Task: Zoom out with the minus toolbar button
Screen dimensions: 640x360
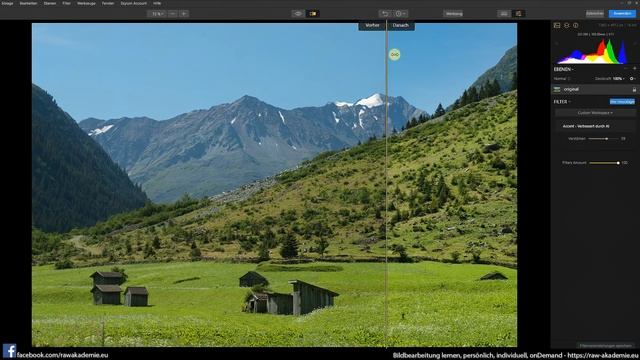Action: click(173, 14)
